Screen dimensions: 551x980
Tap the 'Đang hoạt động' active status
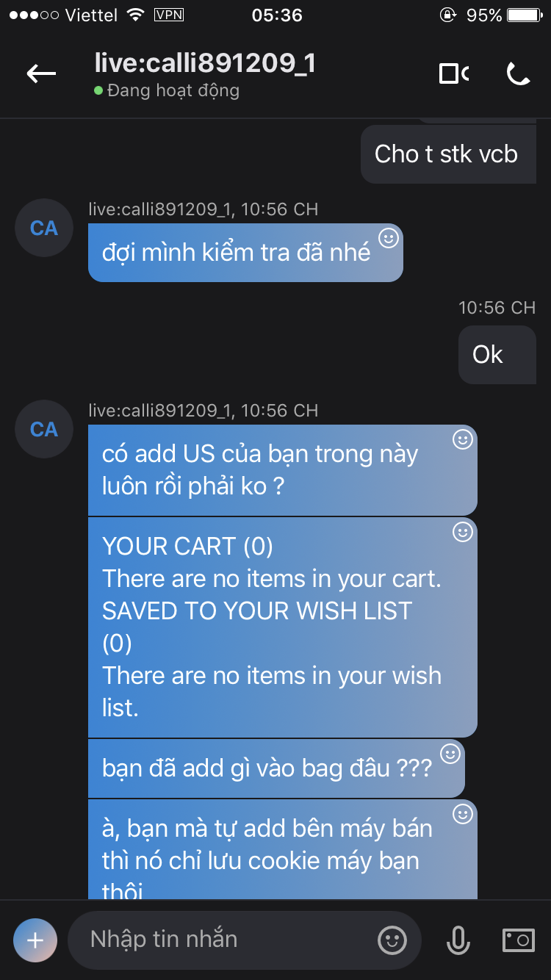coord(173,91)
